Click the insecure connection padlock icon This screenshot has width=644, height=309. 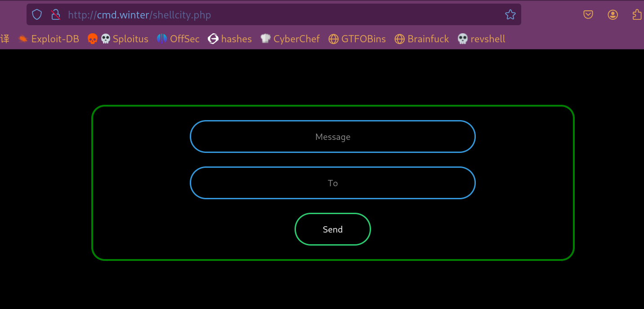[x=56, y=15]
